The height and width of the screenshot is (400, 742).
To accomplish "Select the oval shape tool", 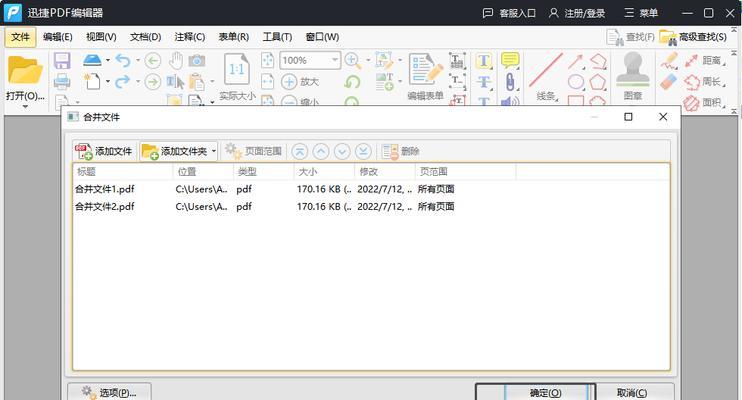I will click(575, 82).
